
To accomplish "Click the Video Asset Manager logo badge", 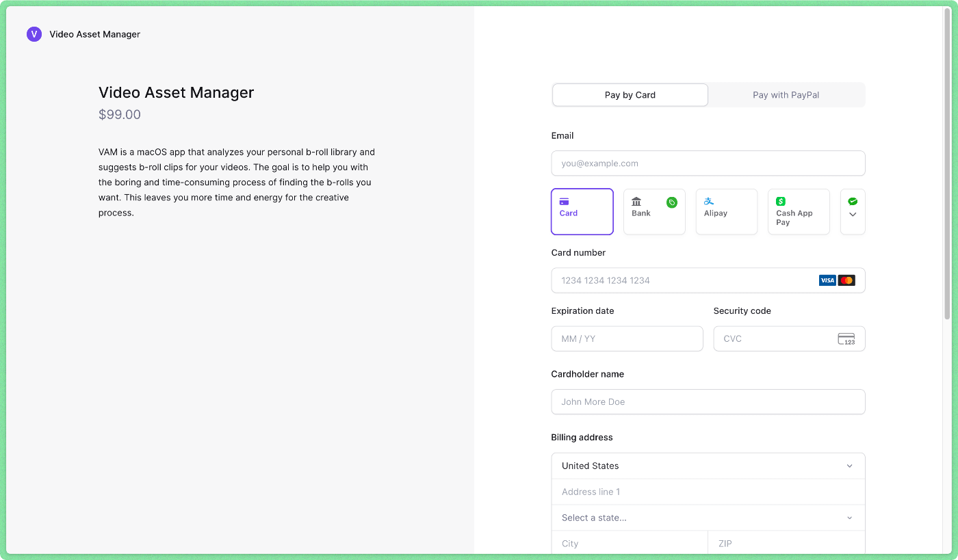I will coord(34,34).
